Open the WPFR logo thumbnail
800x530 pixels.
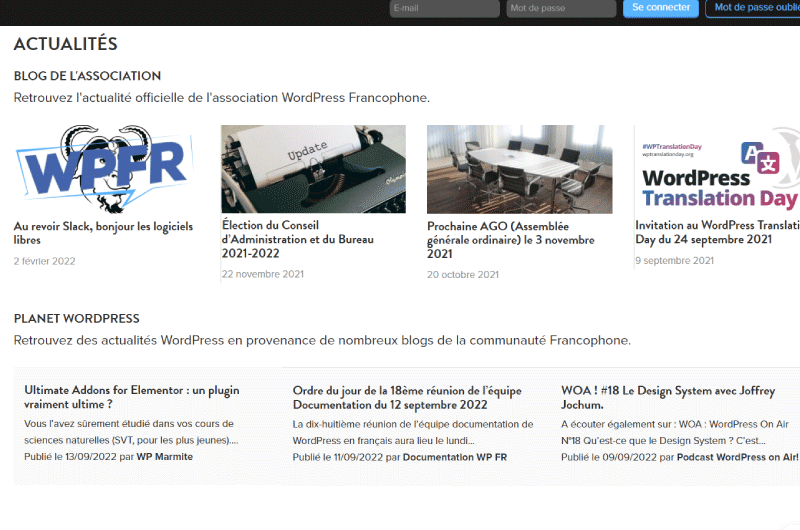(x=106, y=169)
